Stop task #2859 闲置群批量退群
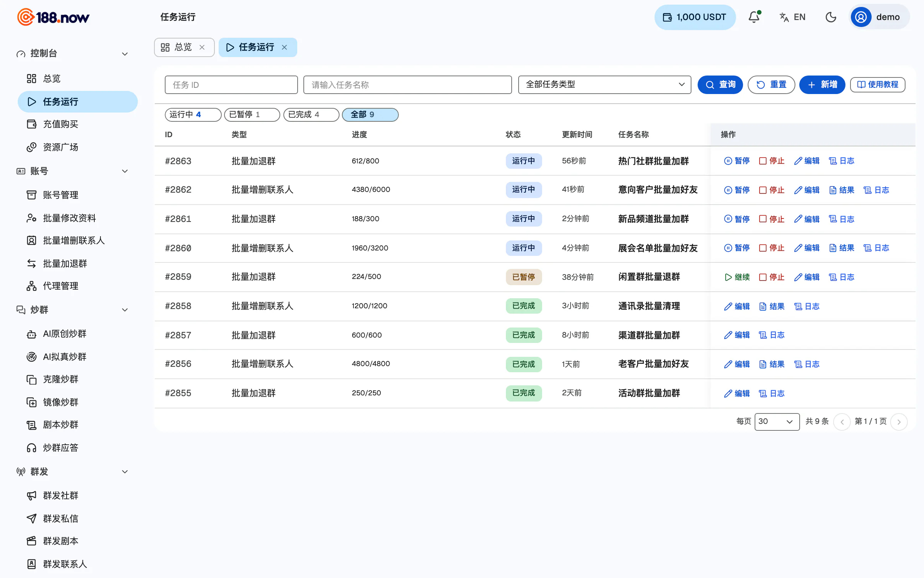Image resolution: width=924 pixels, height=578 pixels. click(x=772, y=277)
